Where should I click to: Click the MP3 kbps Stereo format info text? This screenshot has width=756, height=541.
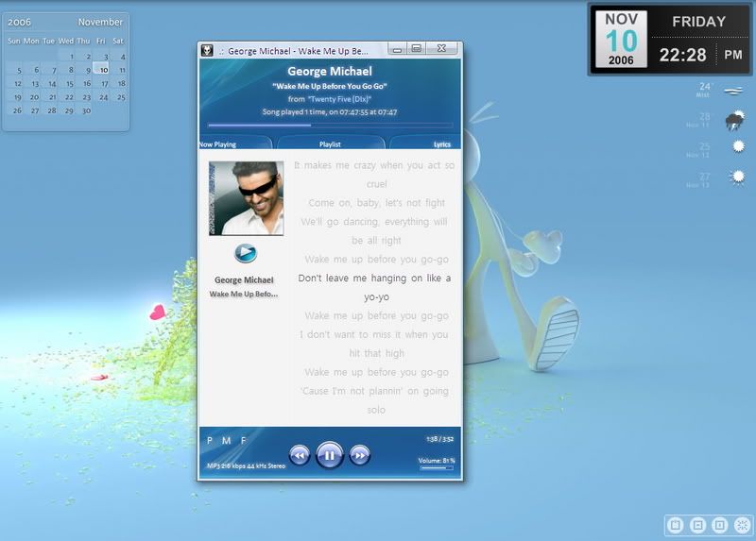(246, 465)
